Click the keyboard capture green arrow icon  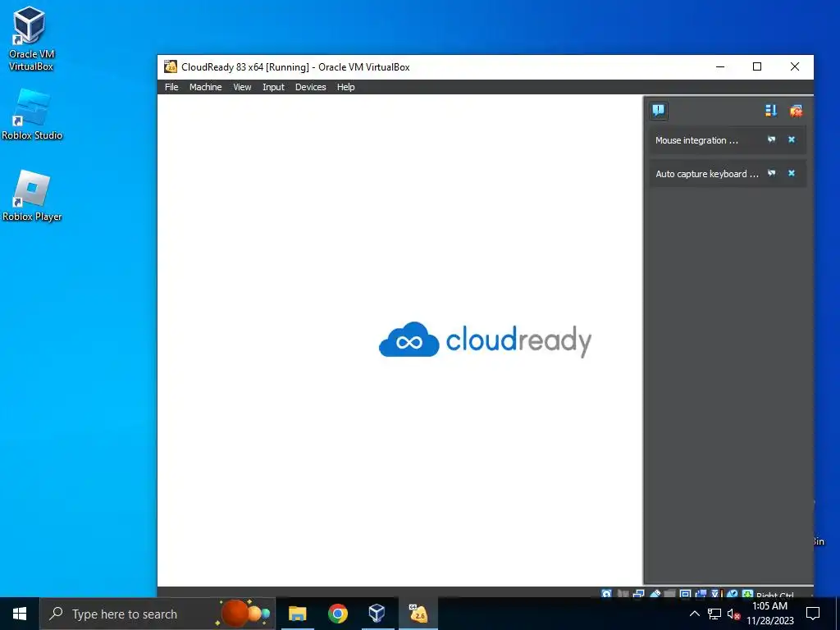point(747,594)
